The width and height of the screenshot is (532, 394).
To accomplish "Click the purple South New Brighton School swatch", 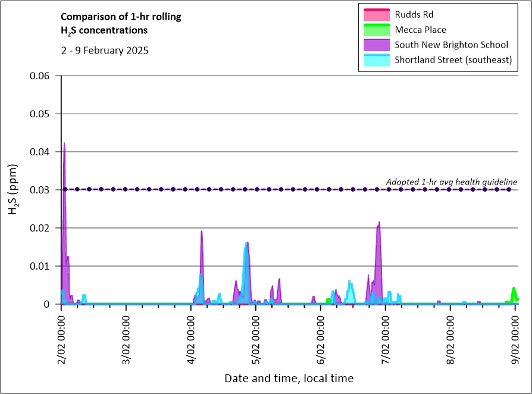I will [x=374, y=45].
